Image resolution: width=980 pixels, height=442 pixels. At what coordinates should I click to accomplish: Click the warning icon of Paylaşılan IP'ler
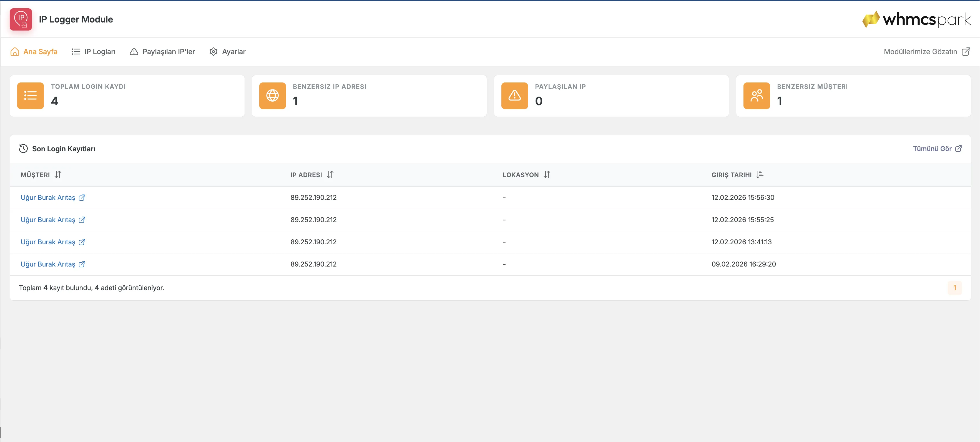(134, 52)
